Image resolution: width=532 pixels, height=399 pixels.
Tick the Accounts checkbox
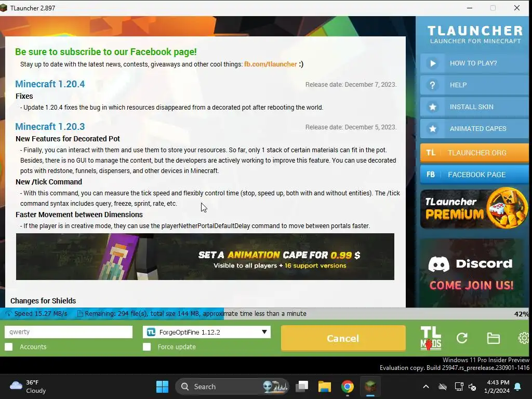(9, 347)
